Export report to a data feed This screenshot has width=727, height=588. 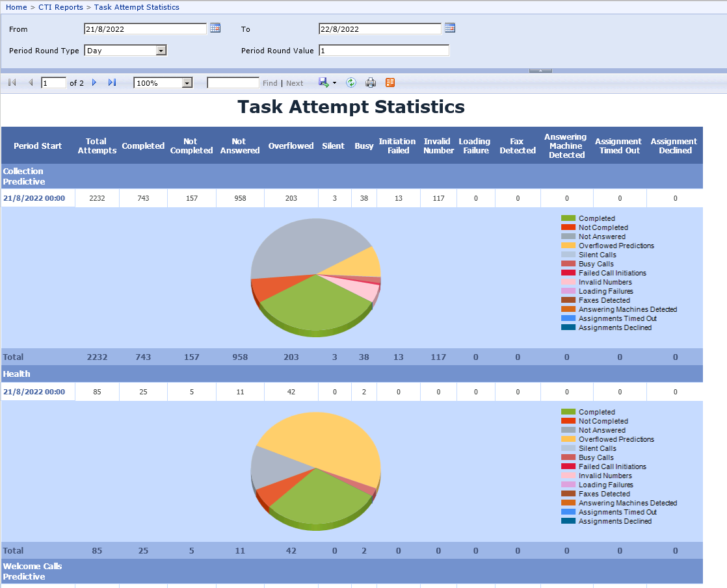coord(390,83)
